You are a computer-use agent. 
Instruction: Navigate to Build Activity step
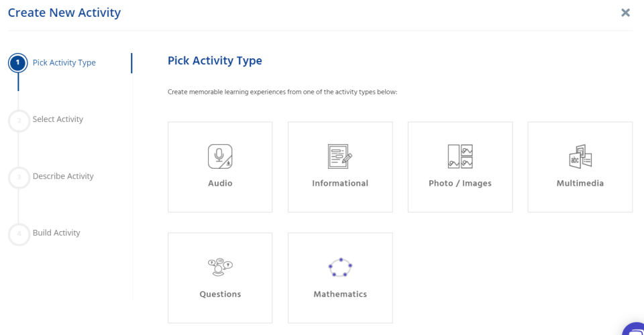56,233
